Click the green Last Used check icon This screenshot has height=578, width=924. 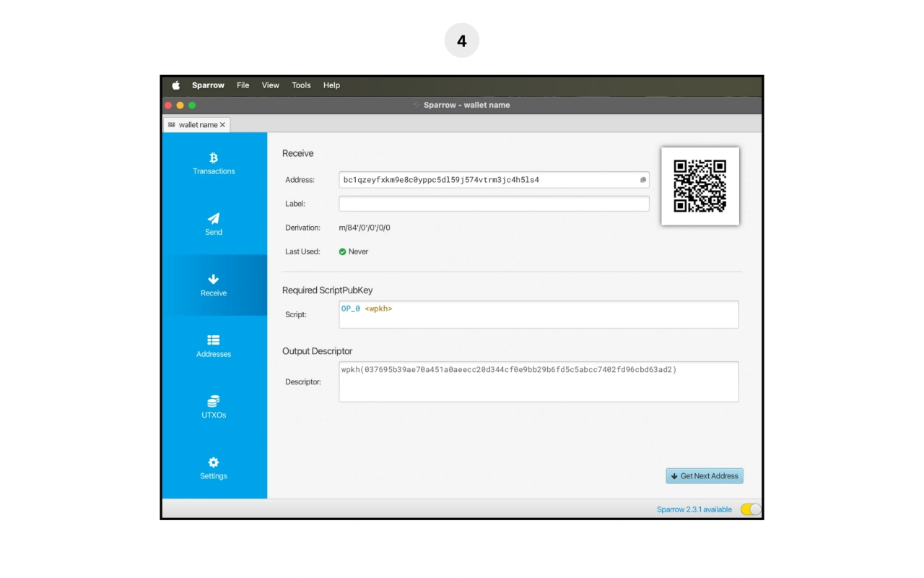[x=343, y=251]
